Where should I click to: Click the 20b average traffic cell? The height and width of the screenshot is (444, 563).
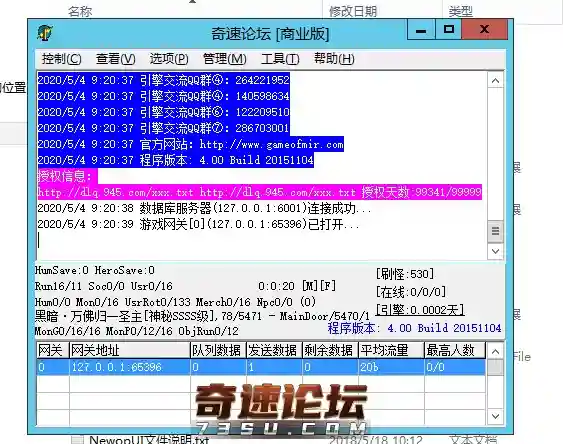point(391,367)
